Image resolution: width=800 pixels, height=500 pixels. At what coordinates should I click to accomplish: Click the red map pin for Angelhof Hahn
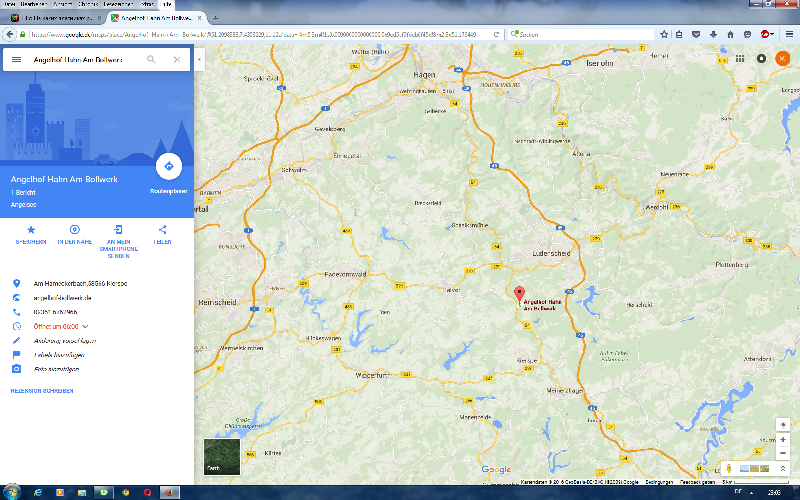click(519, 294)
